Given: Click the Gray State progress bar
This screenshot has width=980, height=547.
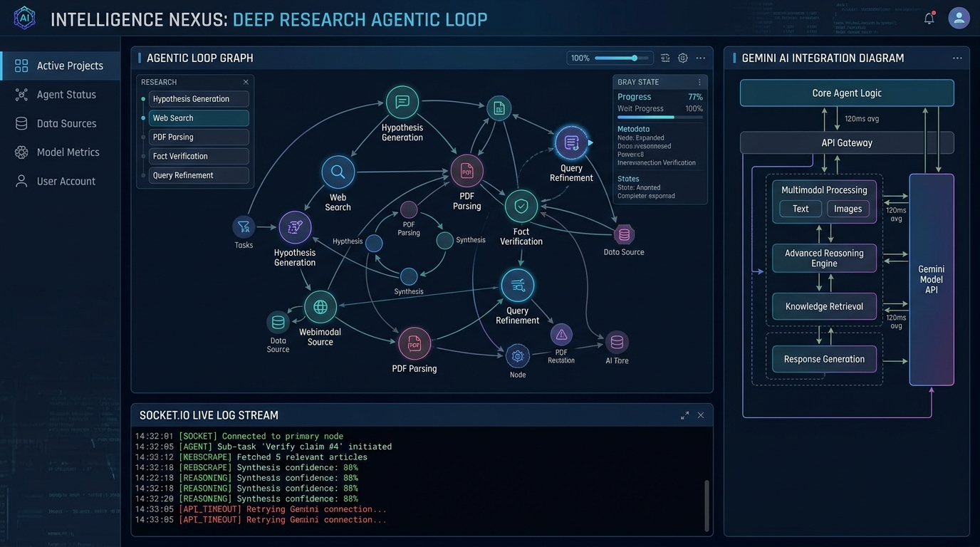Looking at the screenshot, I should [660, 117].
